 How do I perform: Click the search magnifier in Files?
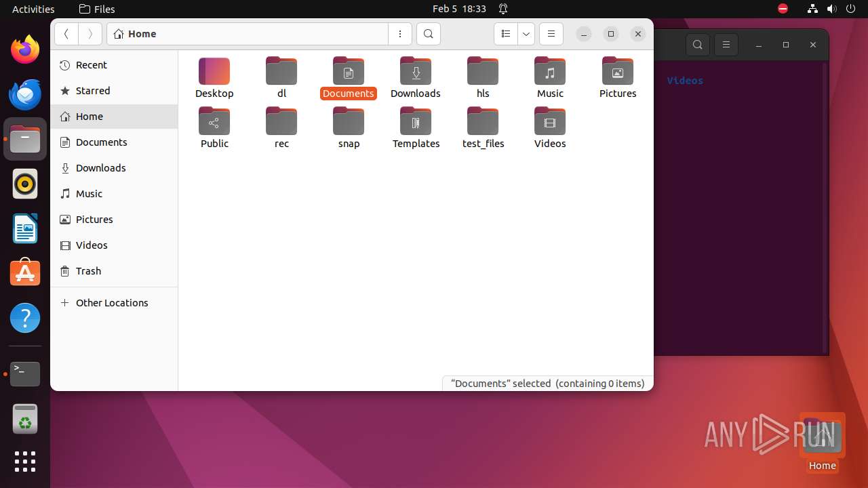[429, 34]
